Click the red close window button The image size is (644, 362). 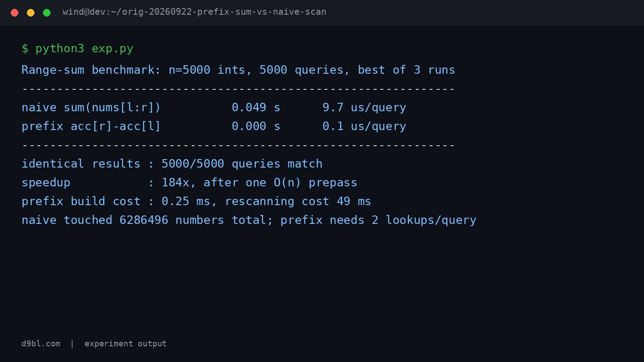click(14, 13)
